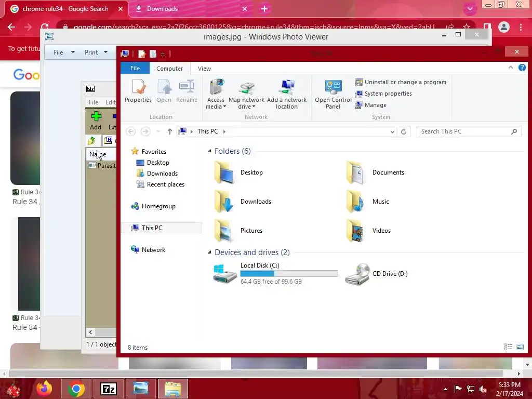532x399 pixels.
Task: Open Print menu in Photo Viewer
Action: pos(96,52)
